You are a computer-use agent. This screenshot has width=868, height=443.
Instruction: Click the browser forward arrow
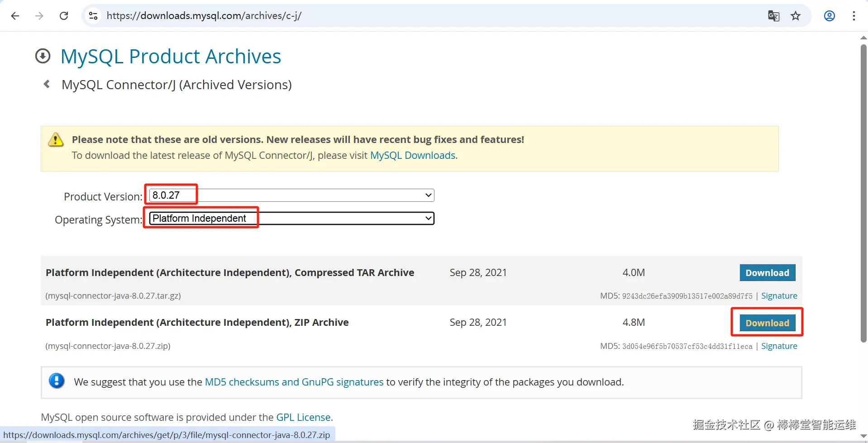click(x=39, y=16)
